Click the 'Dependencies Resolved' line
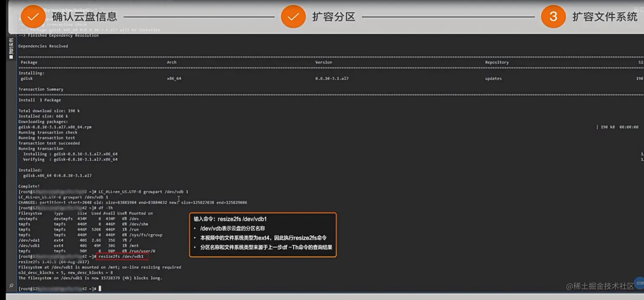The image size is (644, 300). pyautogui.click(x=43, y=46)
